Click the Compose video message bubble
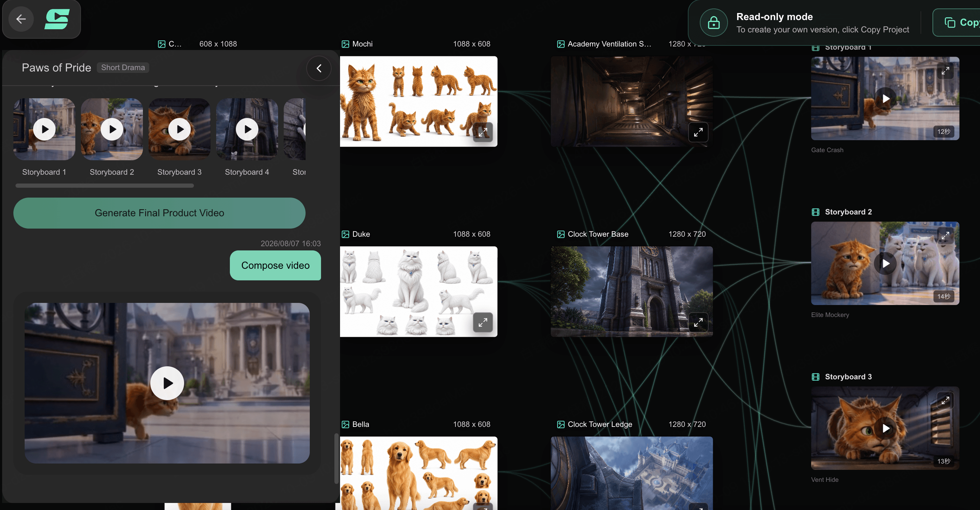Image resolution: width=980 pixels, height=510 pixels. 275,265
